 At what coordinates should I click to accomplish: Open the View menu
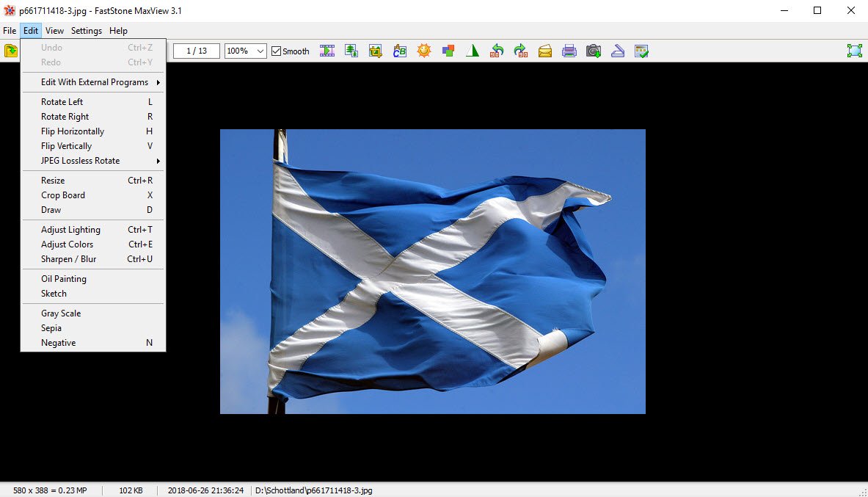(x=54, y=31)
